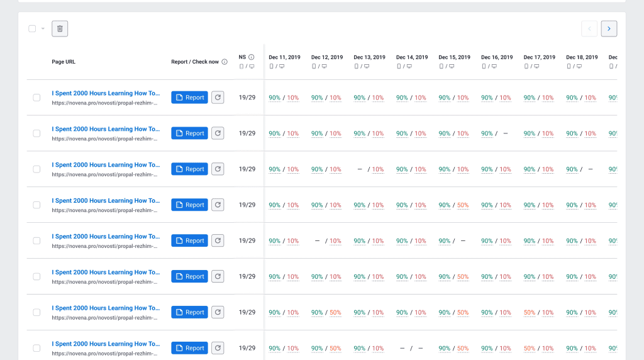
Task: Open info icon next to Report / Check now
Action: click(x=225, y=62)
